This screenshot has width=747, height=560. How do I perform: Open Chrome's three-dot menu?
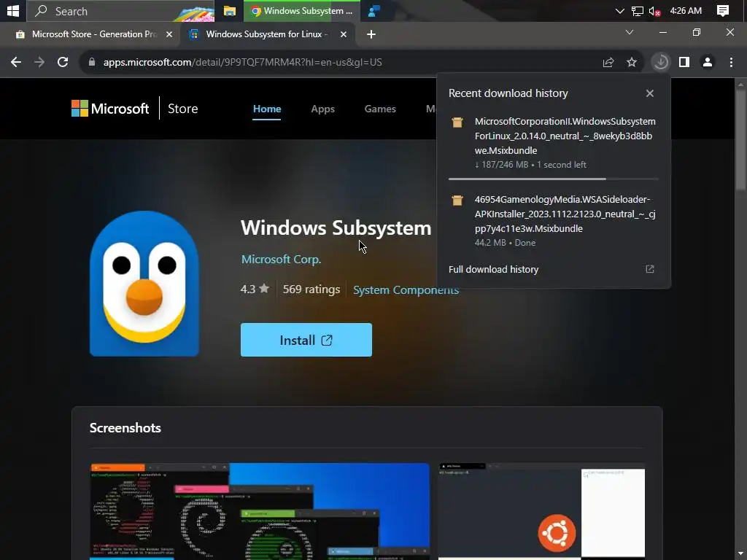[x=731, y=62]
